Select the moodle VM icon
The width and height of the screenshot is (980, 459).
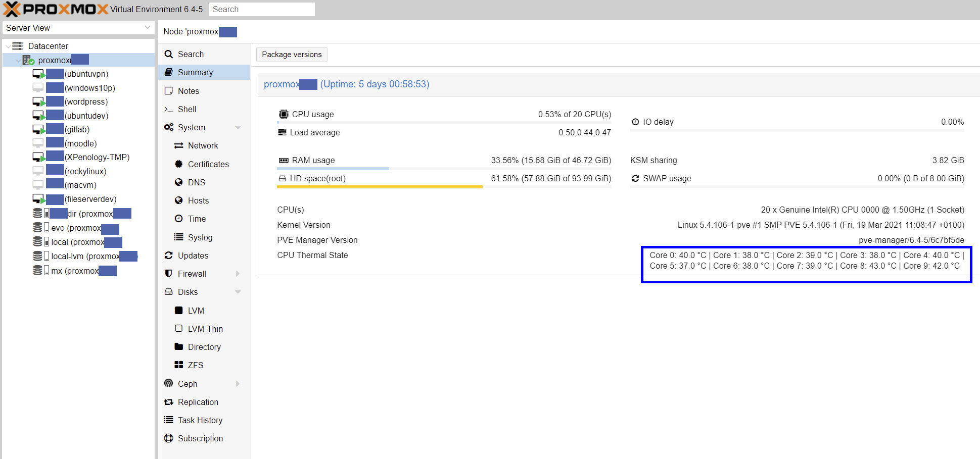pos(38,143)
